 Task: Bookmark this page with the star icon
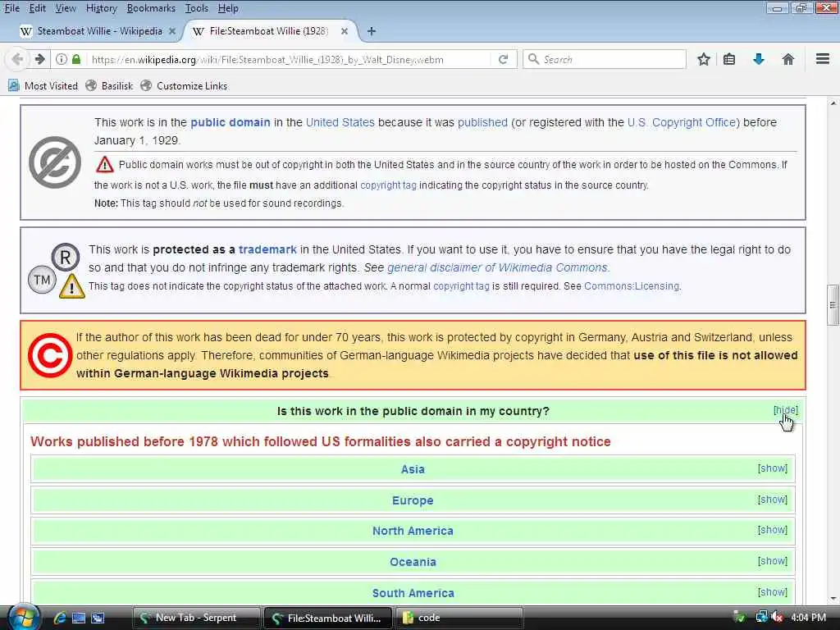pos(704,59)
